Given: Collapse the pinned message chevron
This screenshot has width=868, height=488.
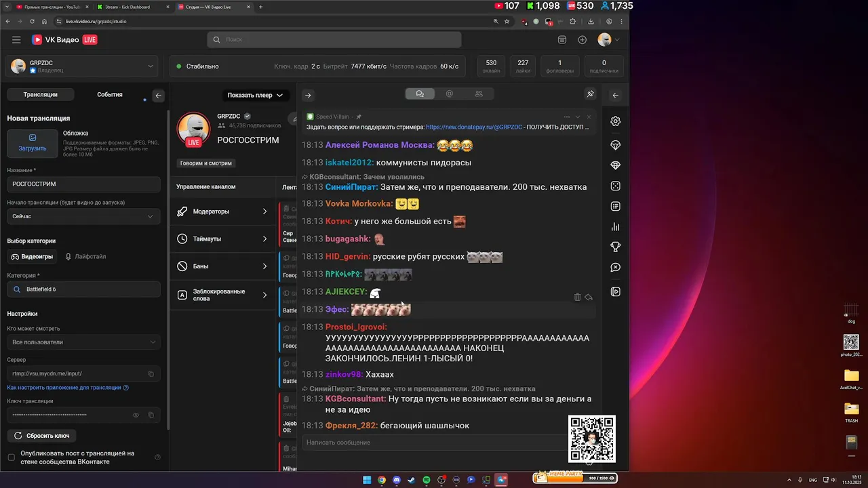Looking at the screenshot, I should (578, 117).
